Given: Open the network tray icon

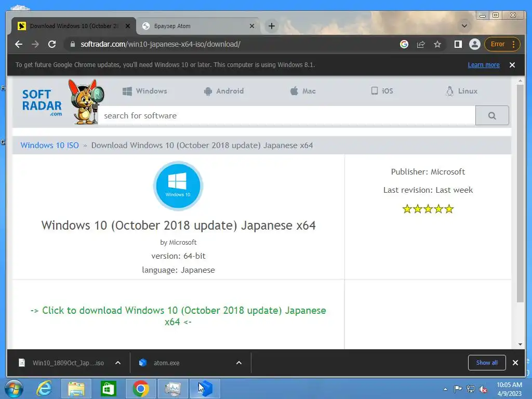Looking at the screenshot, I should (x=471, y=389).
